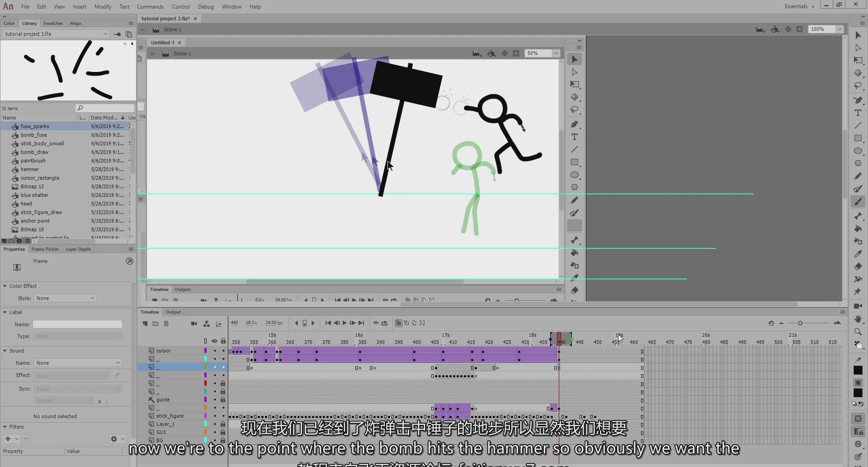Click the Zoom magnifier tool
This screenshot has height=467, width=868.
(858, 332)
